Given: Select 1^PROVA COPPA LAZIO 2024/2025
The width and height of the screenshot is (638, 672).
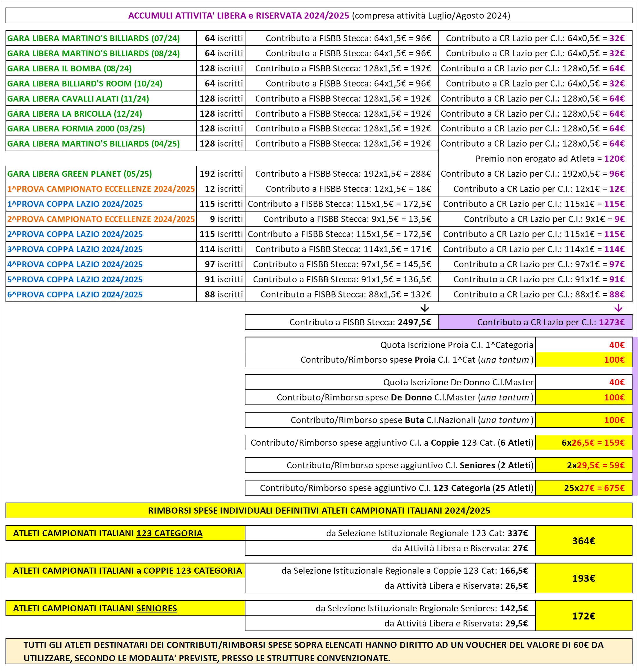Looking at the screenshot, I should coord(75,204).
